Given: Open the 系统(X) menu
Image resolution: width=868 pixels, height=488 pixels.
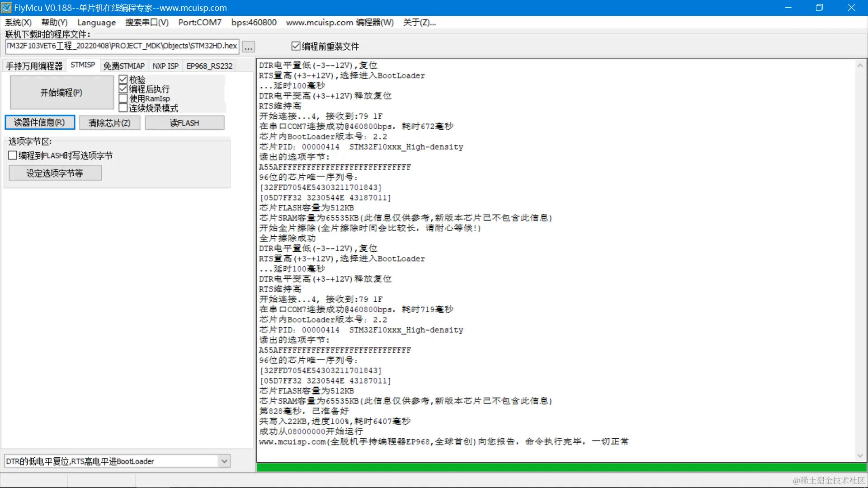Looking at the screenshot, I should (18, 22).
